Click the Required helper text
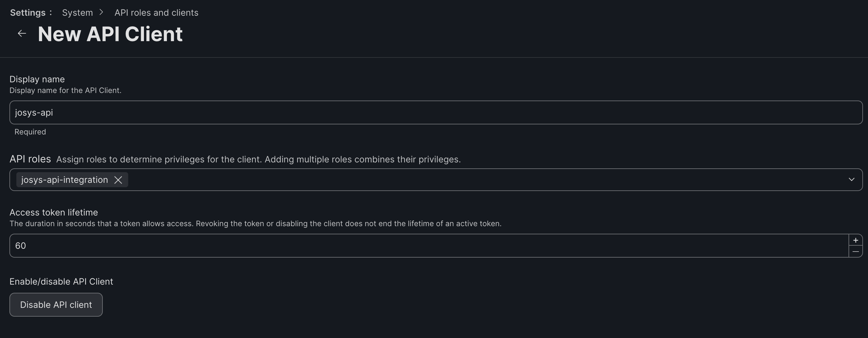Screen dimensions: 868x338 click(30, 132)
